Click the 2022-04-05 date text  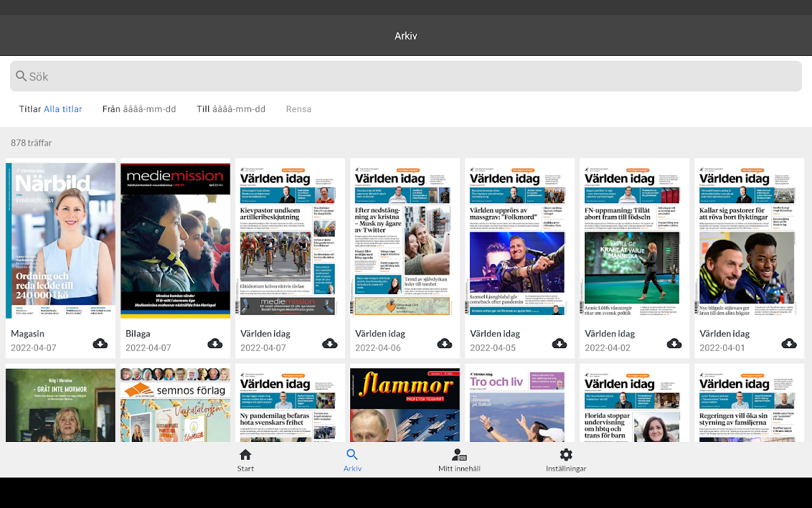493,348
